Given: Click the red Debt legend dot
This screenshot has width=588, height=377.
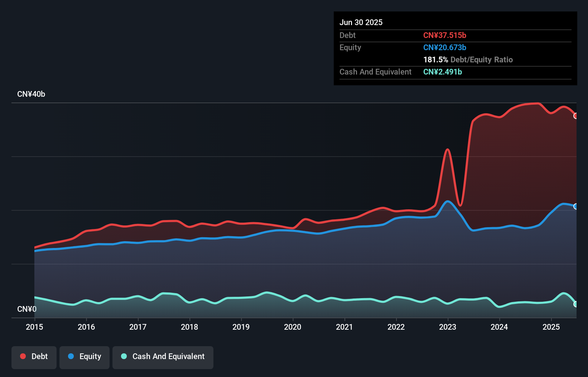Looking at the screenshot, I should 23,356.
